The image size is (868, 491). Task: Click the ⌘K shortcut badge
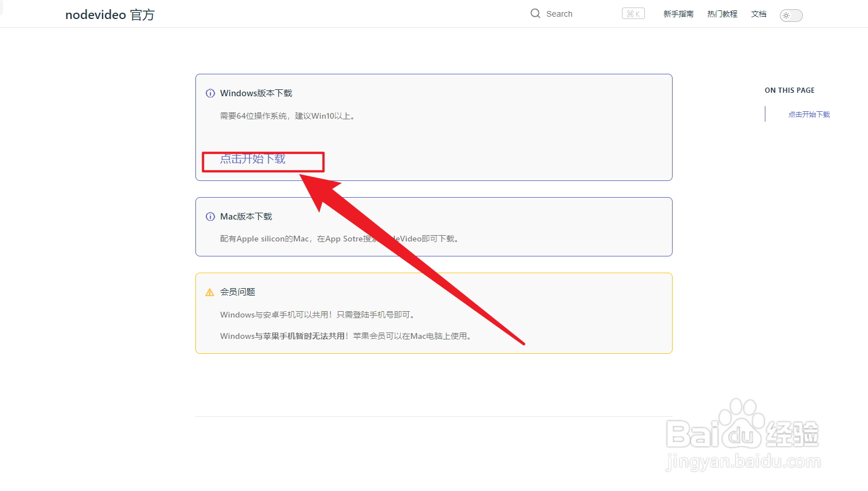[x=633, y=14]
